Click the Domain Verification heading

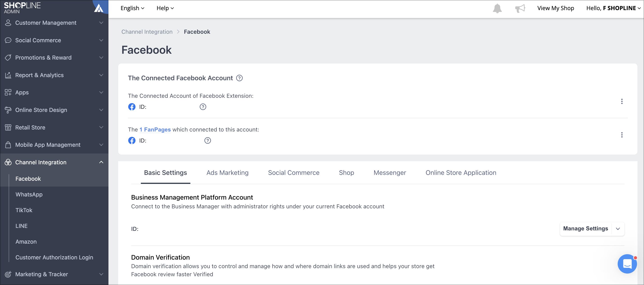point(160,258)
